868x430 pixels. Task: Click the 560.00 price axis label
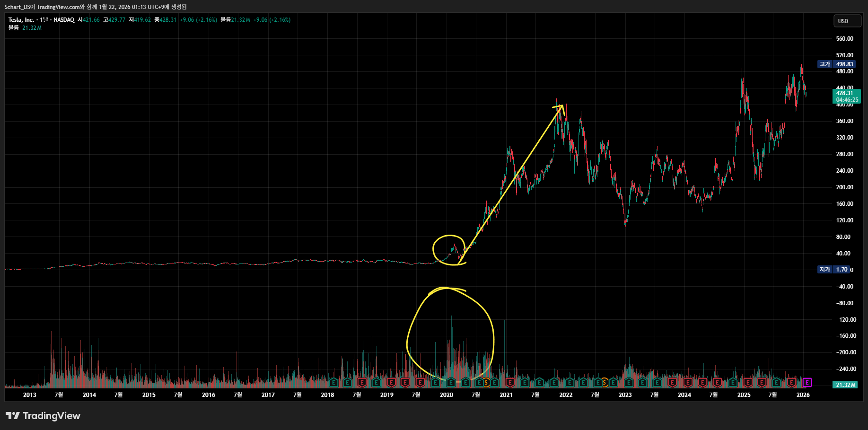845,39
